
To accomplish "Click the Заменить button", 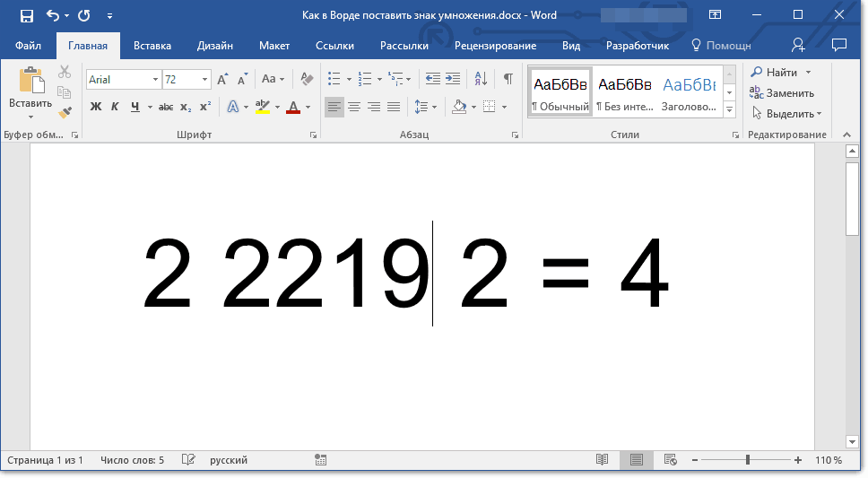I will (x=782, y=93).
